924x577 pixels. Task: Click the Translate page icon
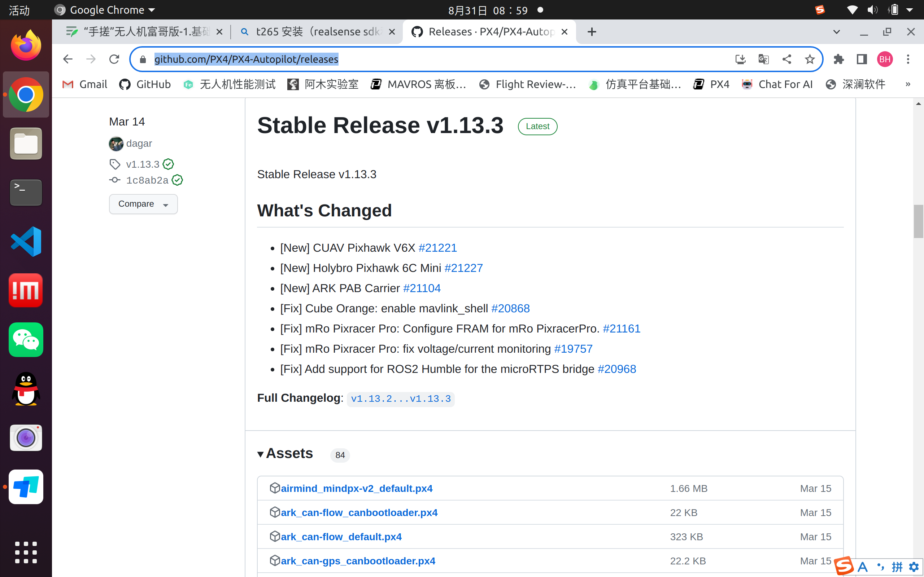click(763, 59)
